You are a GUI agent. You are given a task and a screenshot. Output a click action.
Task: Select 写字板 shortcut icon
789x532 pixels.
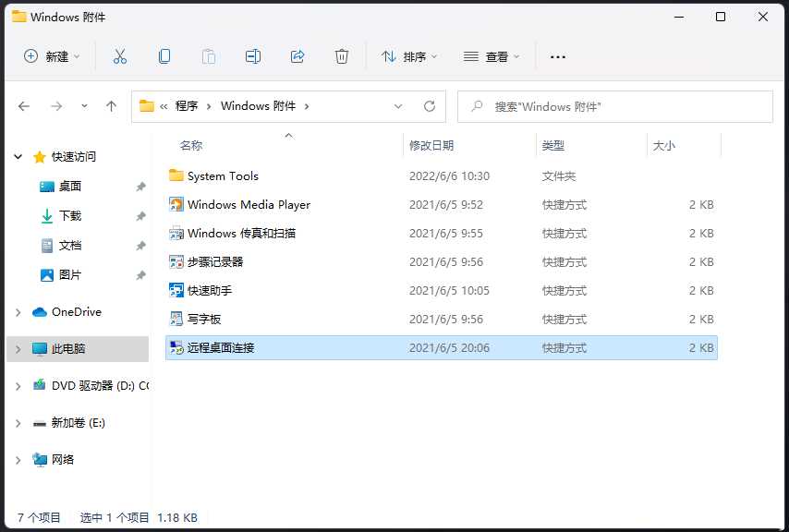(176, 319)
